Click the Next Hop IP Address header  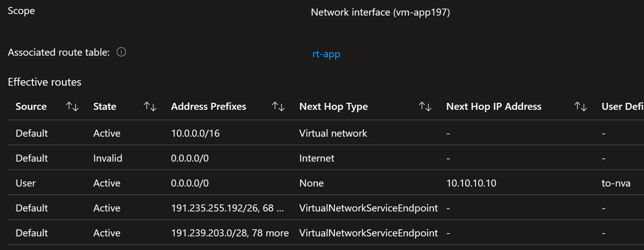(494, 106)
